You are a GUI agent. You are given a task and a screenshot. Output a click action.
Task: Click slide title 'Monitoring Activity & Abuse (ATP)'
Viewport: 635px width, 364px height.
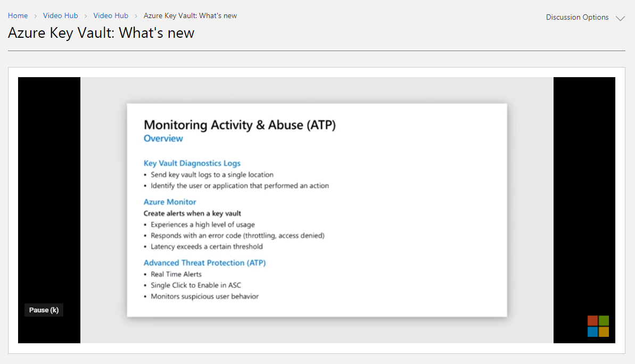[x=240, y=125]
